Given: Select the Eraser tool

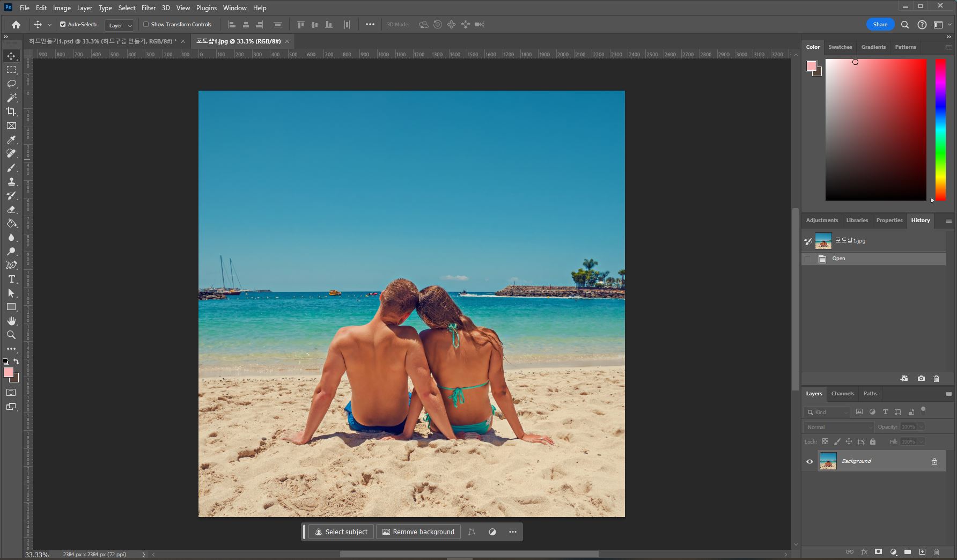Looking at the screenshot, I should [x=11, y=209].
